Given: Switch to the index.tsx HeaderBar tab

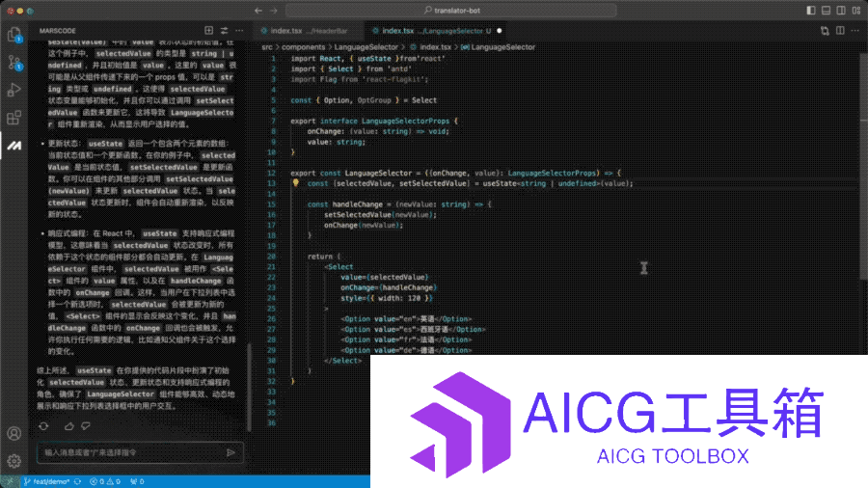Looking at the screenshot, I should coord(308,31).
